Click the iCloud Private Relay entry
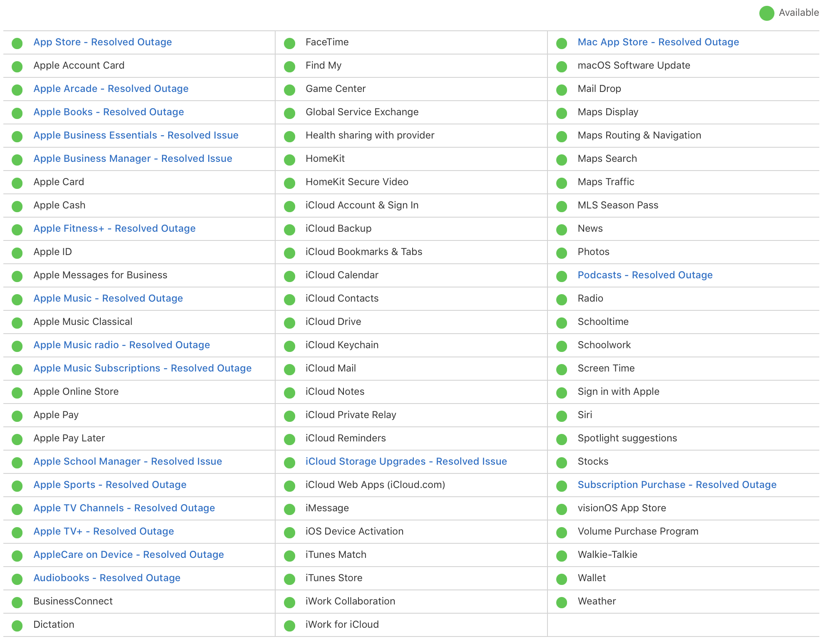The width and height of the screenshot is (826, 644). point(351,415)
